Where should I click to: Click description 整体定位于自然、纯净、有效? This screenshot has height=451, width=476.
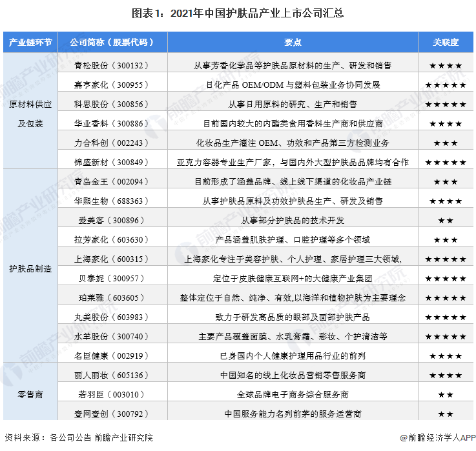[236, 298]
